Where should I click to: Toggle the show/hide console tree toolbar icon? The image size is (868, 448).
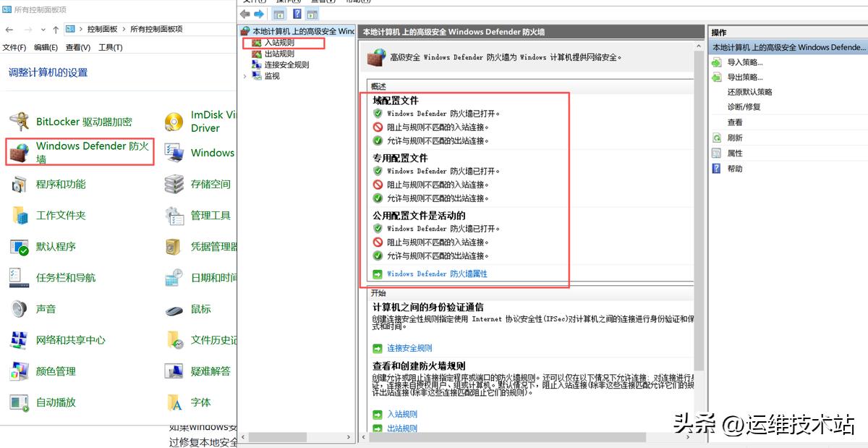(x=280, y=14)
